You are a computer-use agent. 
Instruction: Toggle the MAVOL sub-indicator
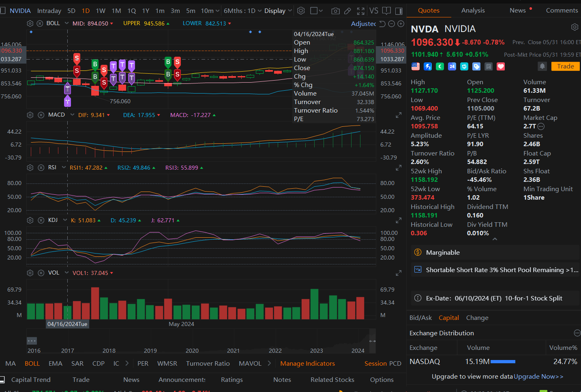(250, 364)
